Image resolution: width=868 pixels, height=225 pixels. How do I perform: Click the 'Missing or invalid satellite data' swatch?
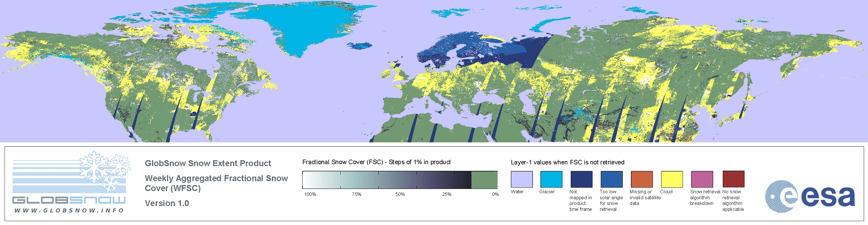[x=642, y=179]
